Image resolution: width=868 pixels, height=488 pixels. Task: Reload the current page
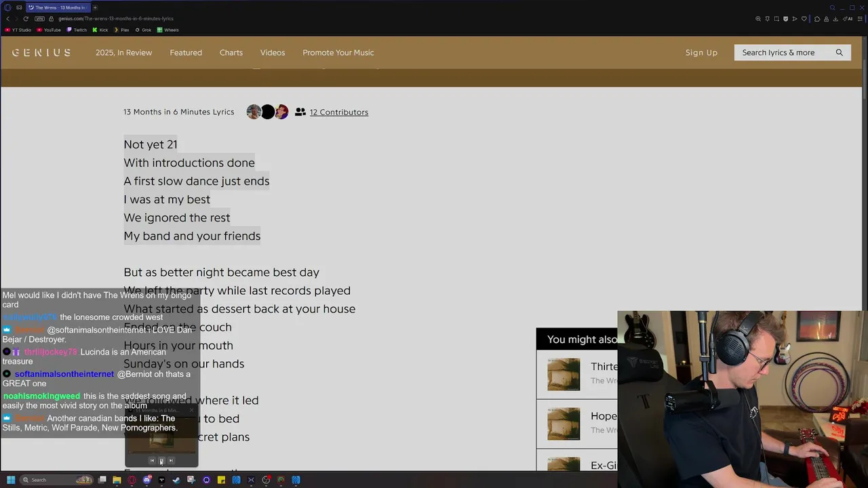26,19
